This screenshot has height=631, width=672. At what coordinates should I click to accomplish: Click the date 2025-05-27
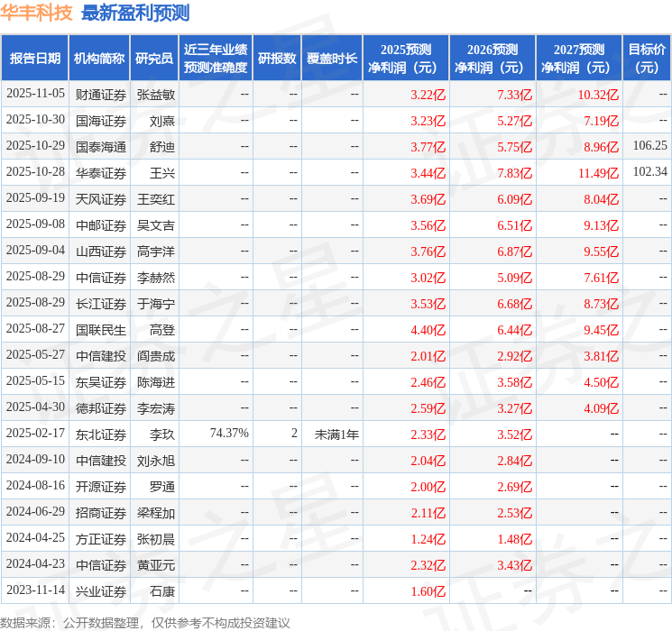click(35, 354)
